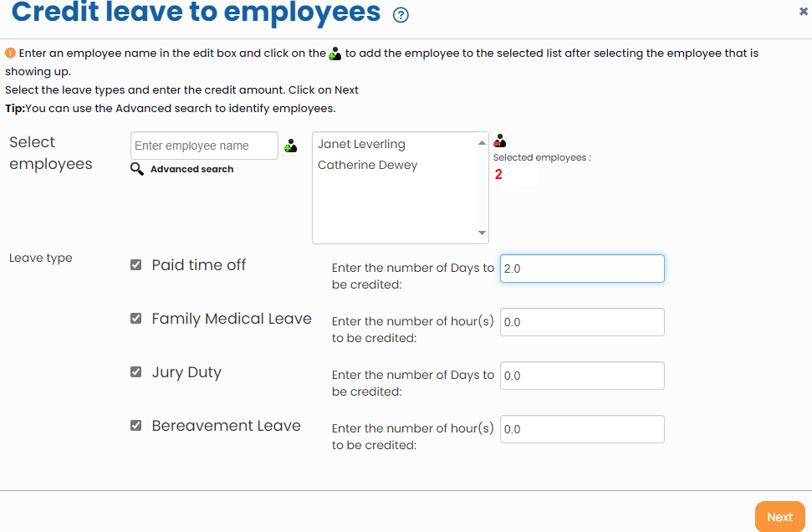This screenshot has height=532, width=812.
Task: Click the Advanced search magnifier icon
Action: tap(137, 169)
